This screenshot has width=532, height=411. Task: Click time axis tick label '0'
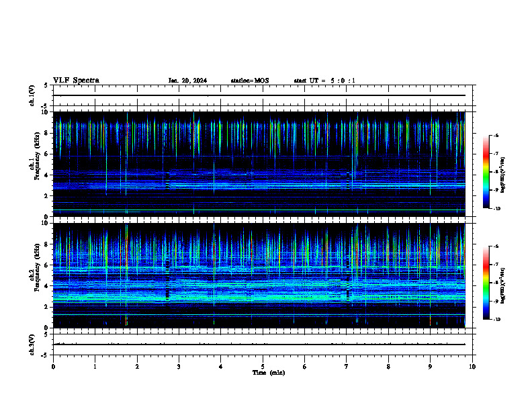(53, 367)
